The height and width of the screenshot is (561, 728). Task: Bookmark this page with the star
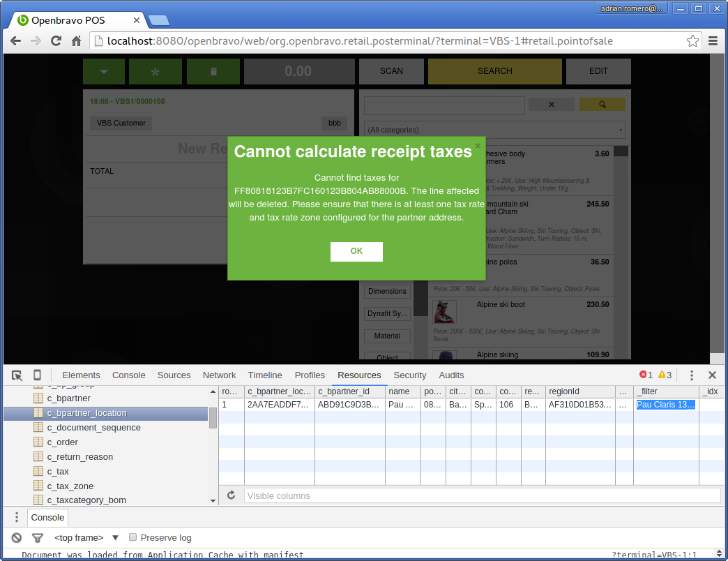pos(692,41)
